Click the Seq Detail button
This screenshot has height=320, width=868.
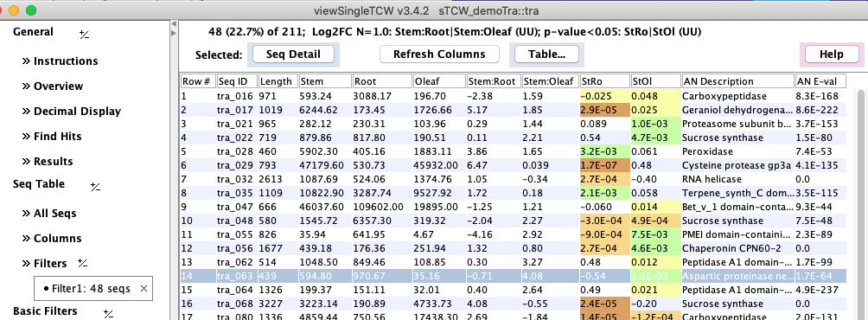(294, 54)
